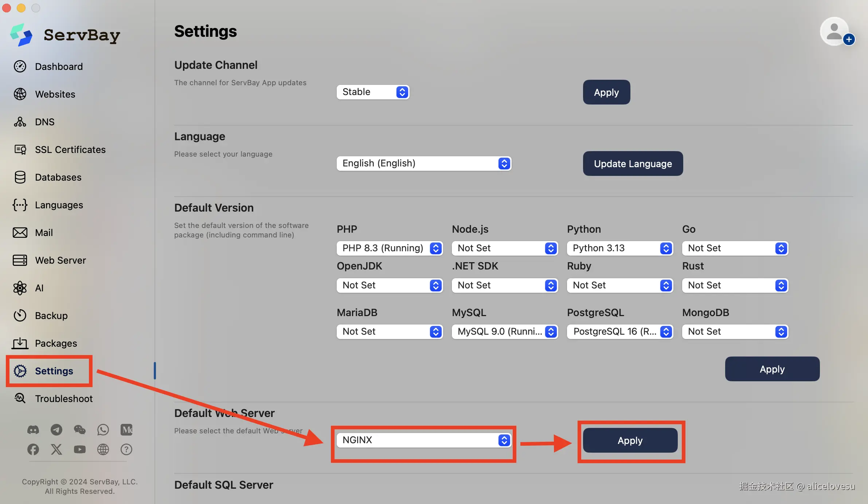The height and width of the screenshot is (504, 868).
Task: Open the Telegram social link icon
Action: (56, 430)
